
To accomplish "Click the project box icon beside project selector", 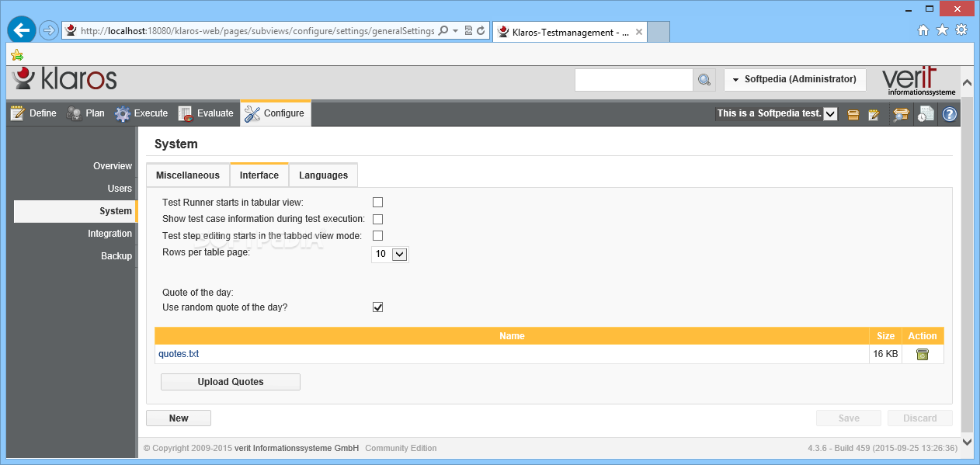I will [x=853, y=114].
